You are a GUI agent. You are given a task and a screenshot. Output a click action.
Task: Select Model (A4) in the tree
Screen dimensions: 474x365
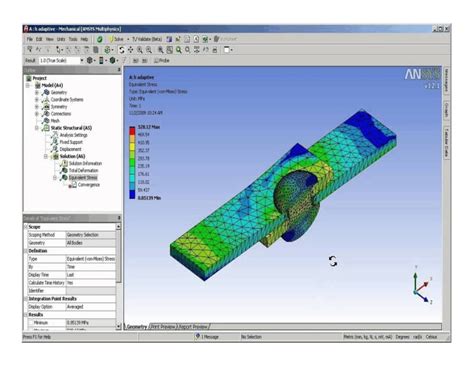[x=52, y=85]
